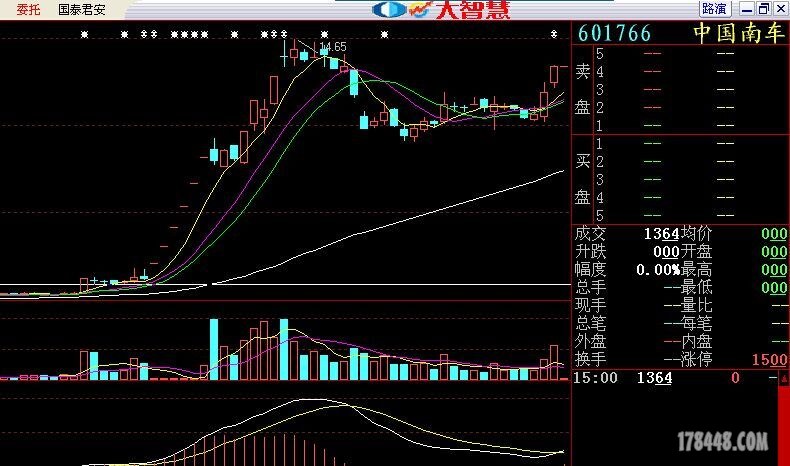Viewport: 790px width, 466px height.
Task: Click the stock name 中国南车
Action: coord(739,33)
